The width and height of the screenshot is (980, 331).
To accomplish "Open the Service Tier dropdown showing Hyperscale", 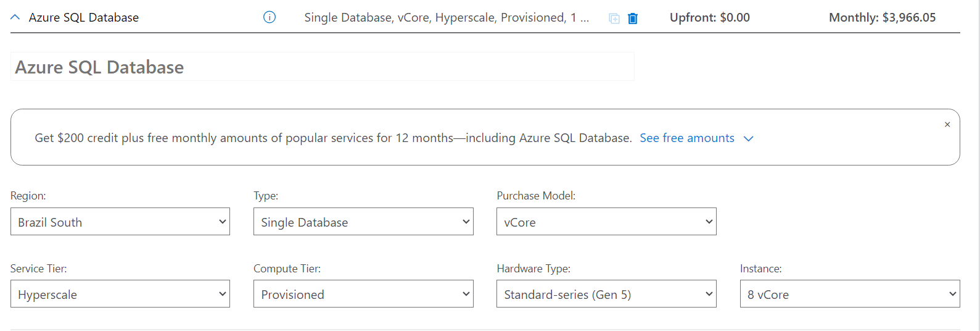I will click(120, 294).
